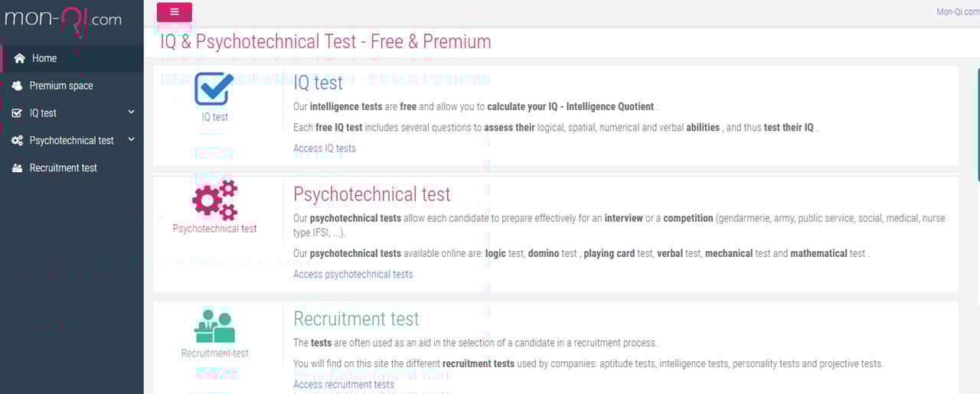Click the Home house icon in sidebar
The width and height of the screenshot is (980, 394).
tap(20, 58)
